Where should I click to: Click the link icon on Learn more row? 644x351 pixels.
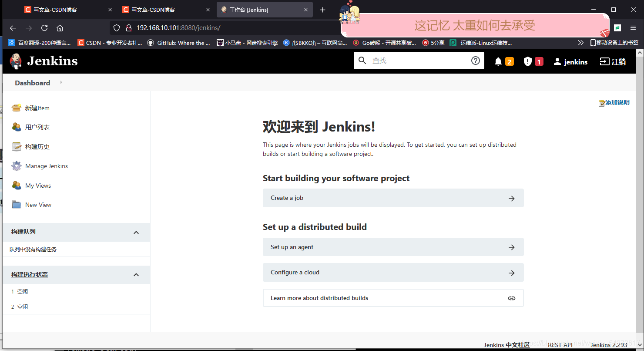[x=512, y=298]
